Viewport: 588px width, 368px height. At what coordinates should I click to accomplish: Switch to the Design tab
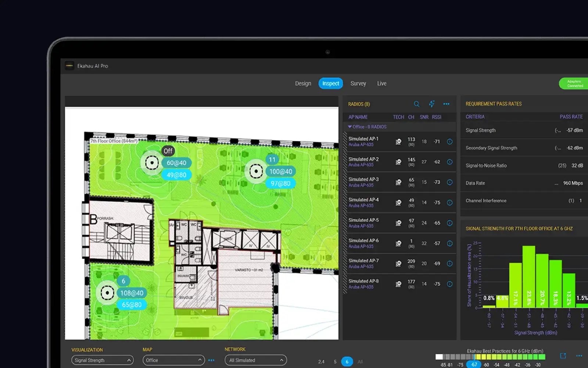(x=303, y=84)
